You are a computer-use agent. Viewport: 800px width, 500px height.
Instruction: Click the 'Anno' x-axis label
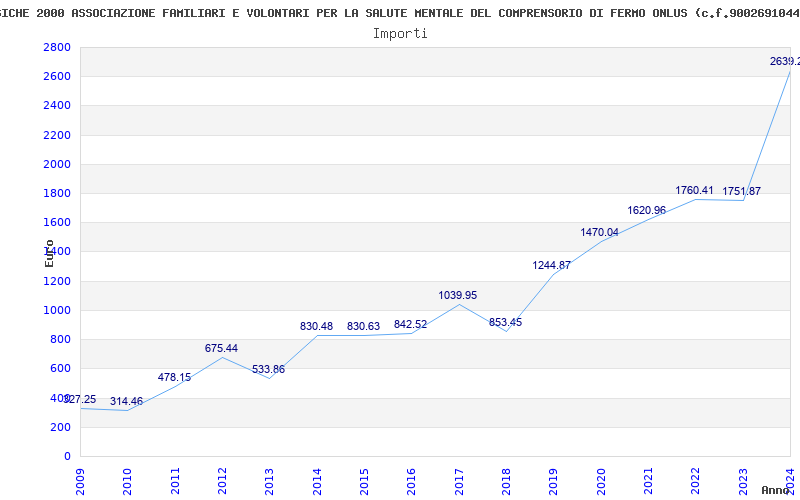(776, 490)
